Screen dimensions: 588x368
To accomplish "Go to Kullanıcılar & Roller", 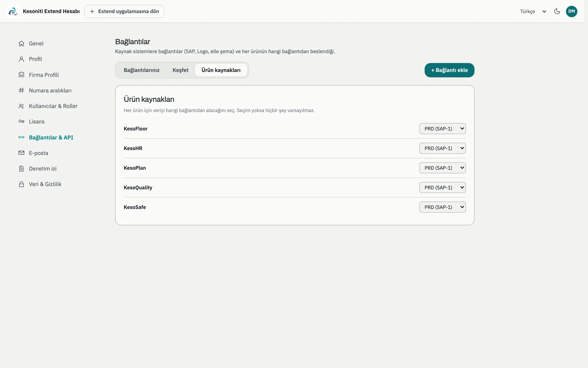I will (53, 106).
